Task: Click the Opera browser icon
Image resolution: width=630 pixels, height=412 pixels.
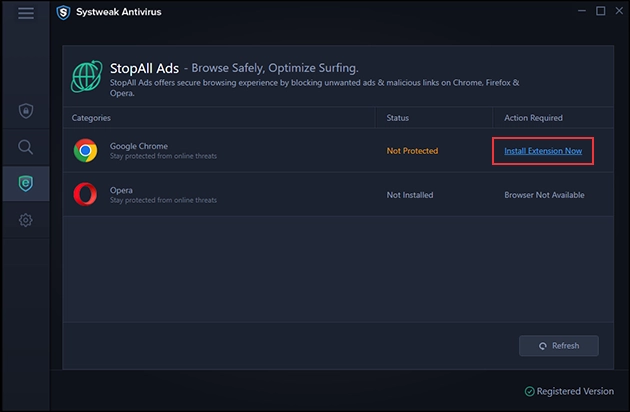Action: (86, 195)
